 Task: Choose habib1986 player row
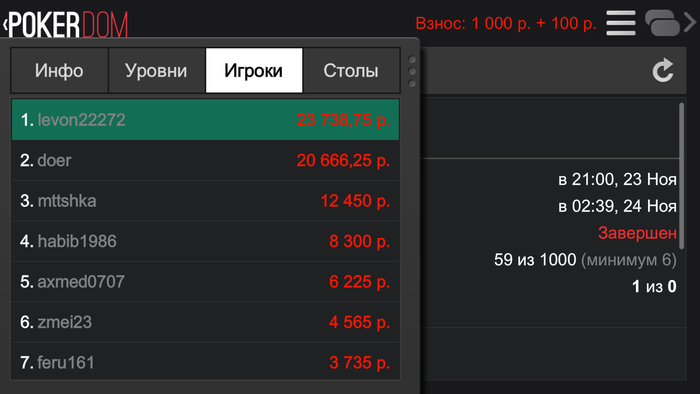pos(205,241)
